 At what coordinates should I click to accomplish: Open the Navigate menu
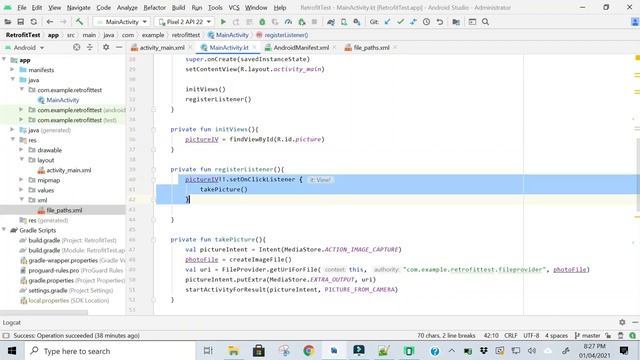[x=78, y=7]
